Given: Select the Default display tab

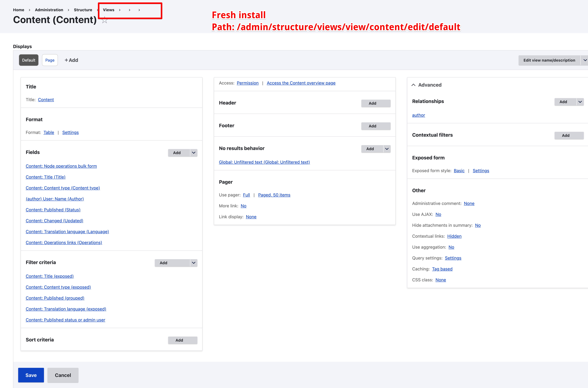Looking at the screenshot, I should pos(28,60).
